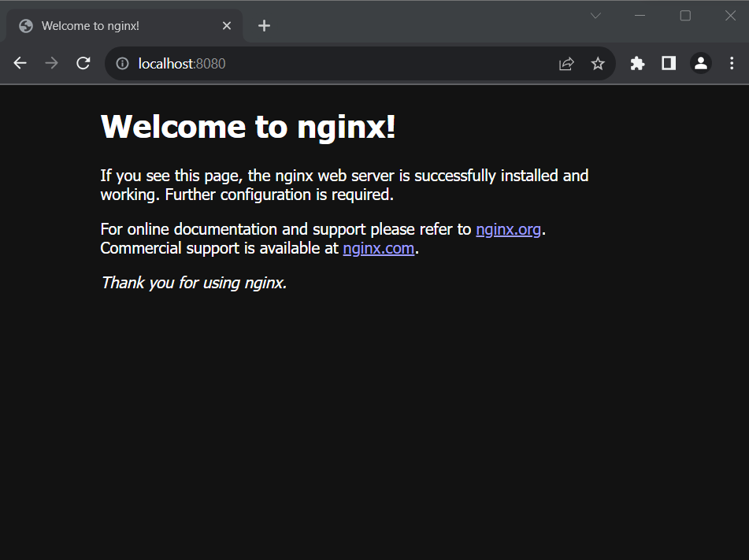Open a new tab
The width and height of the screenshot is (749, 560).
click(x=264, y=26)
